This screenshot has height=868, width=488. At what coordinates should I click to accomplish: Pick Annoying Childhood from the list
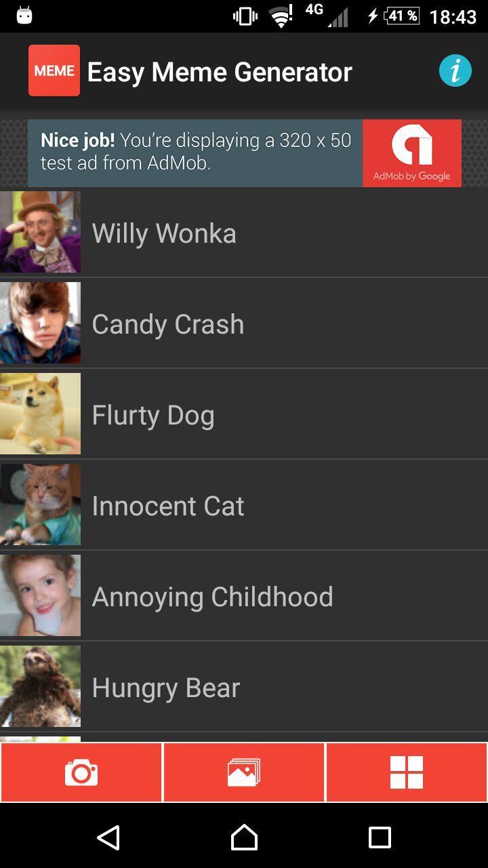tap(244, 596)
